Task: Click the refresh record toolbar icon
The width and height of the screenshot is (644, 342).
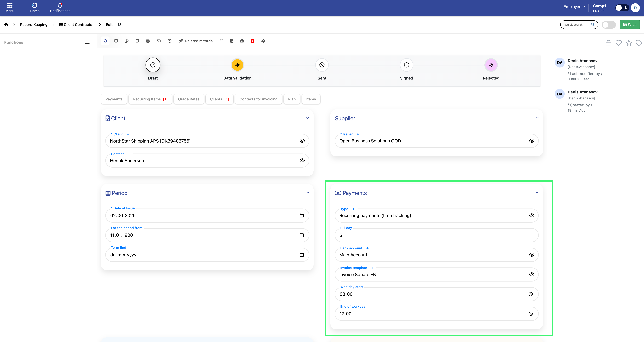Action: (105, 41)
